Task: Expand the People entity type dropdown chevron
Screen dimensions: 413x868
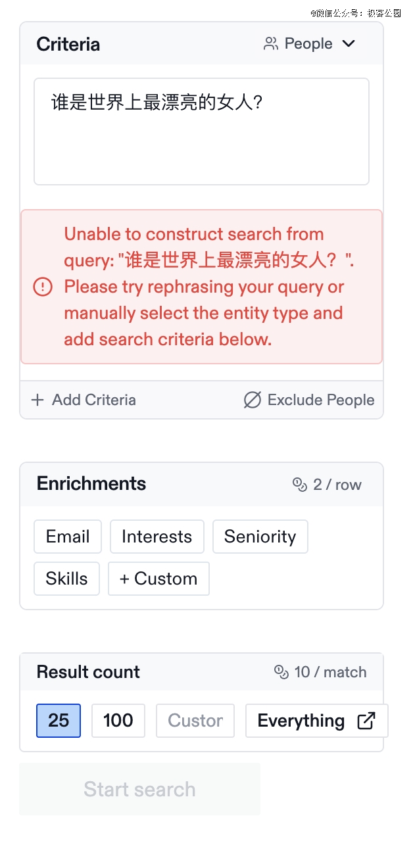Action: tap(349, 44)
